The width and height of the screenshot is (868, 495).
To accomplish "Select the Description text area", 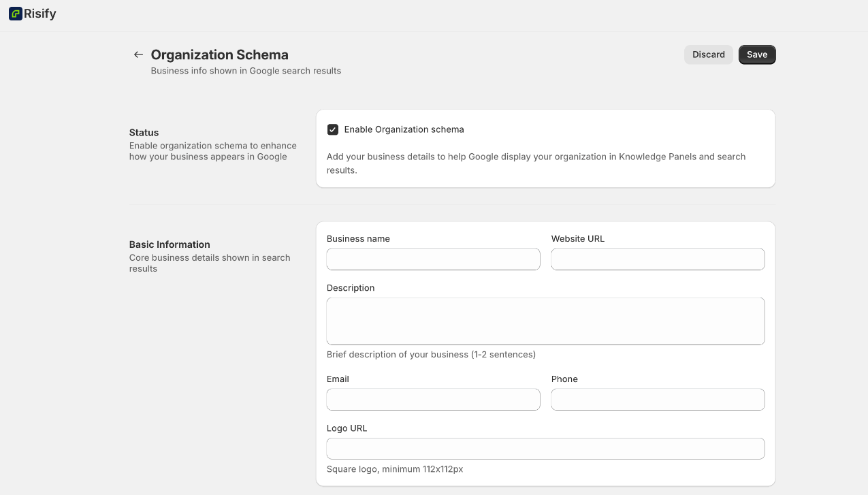I will point(545,321).
